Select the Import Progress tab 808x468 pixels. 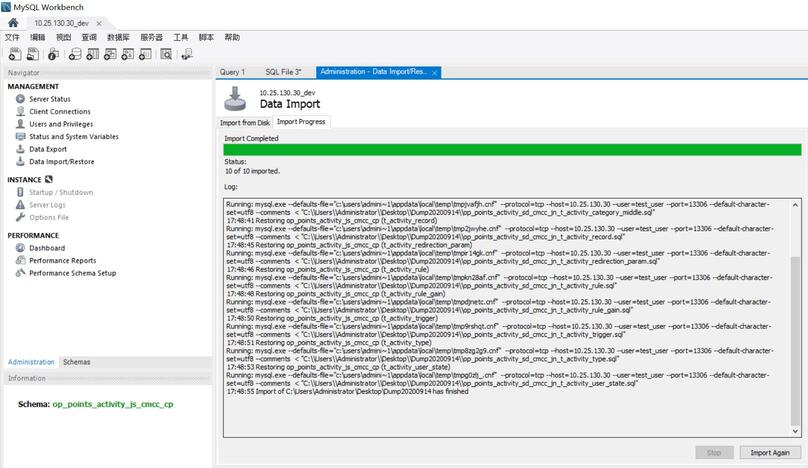(x=301, y=122)
